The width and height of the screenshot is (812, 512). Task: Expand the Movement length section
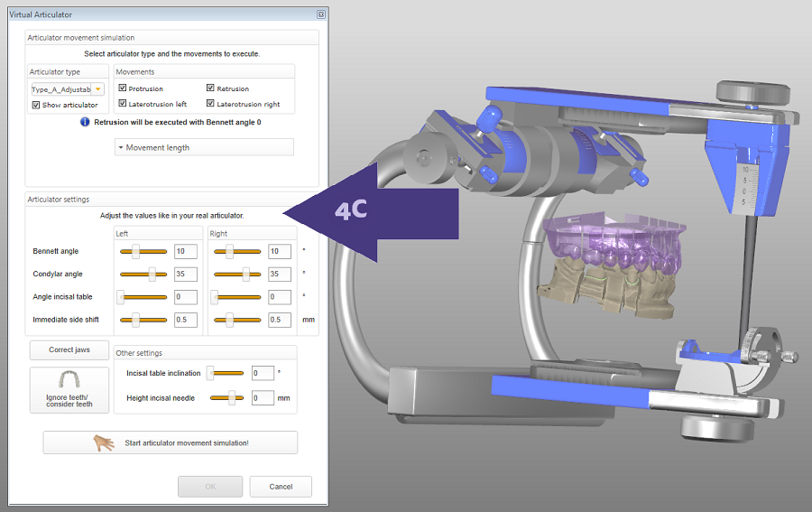(x=204, y=147)
